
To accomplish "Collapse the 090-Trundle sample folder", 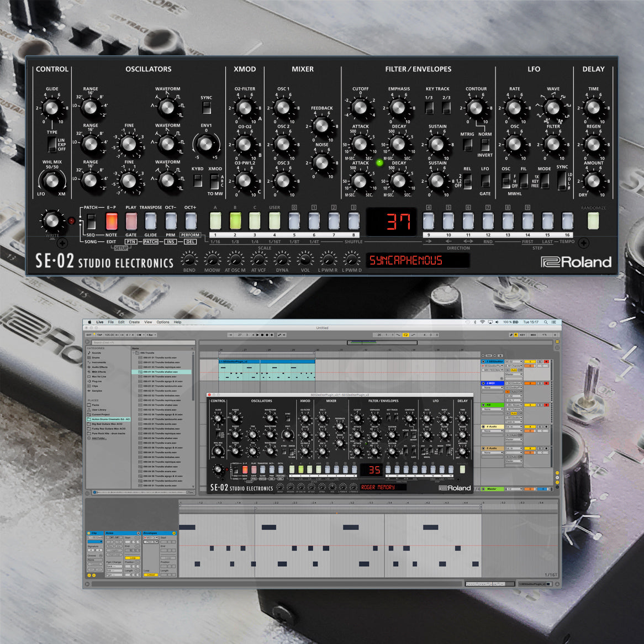I will coord(134,353).
